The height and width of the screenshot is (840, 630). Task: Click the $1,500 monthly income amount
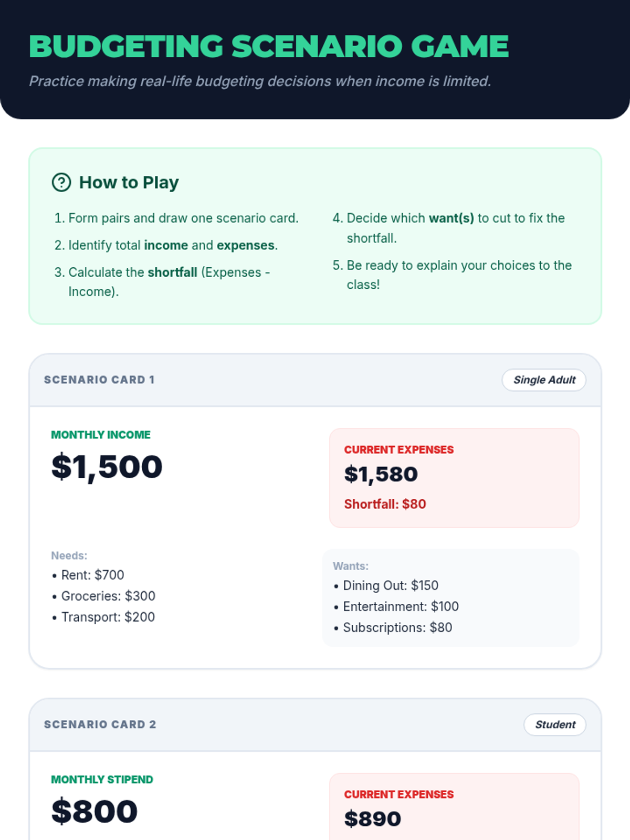107,467
